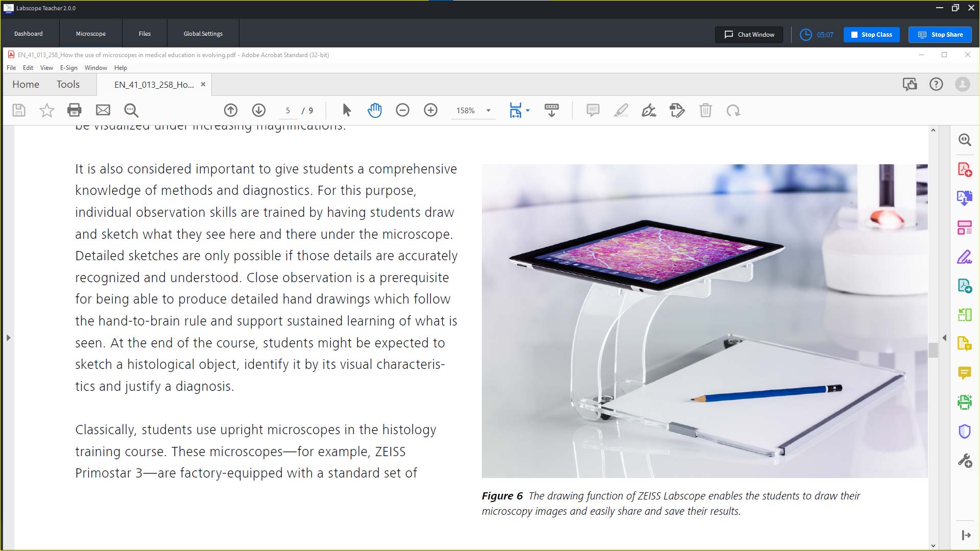Select the Undo last action icon
Viewport: 980px width, 551px height.
click(733, 110)
